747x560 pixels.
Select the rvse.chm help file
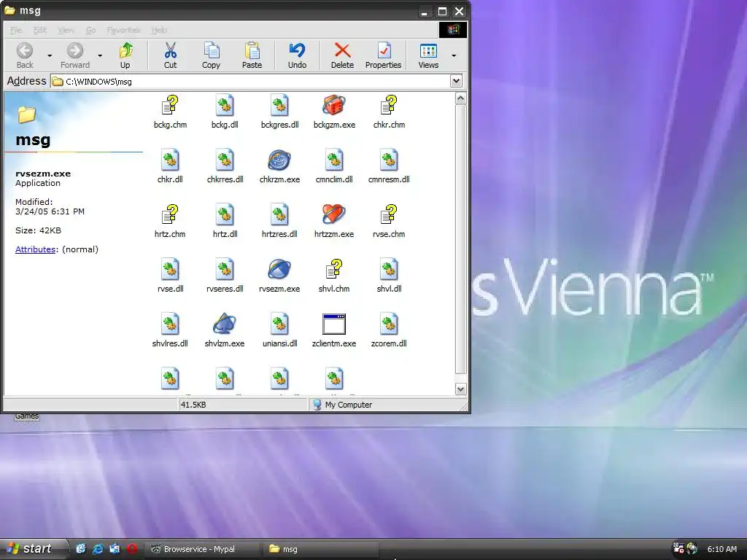coord(389,215)
